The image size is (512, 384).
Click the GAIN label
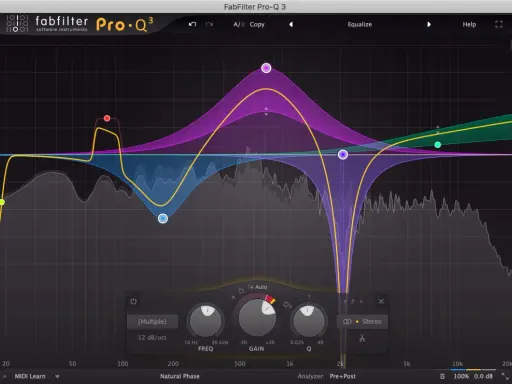(x=256, y=349)
